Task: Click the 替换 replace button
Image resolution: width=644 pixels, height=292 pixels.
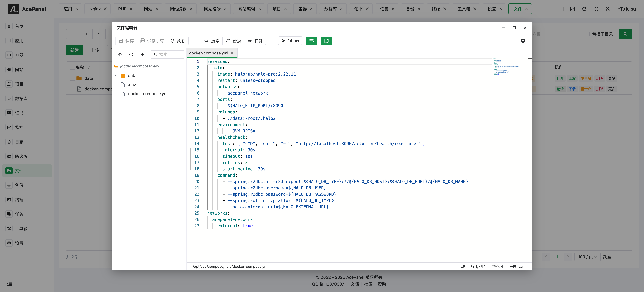Action: [x=233, y=41]
